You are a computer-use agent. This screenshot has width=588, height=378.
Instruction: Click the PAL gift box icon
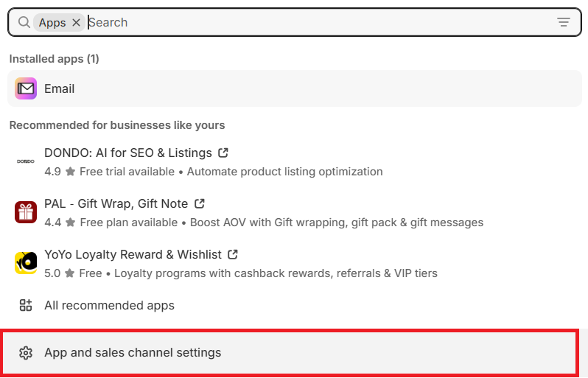click(26, 212)
